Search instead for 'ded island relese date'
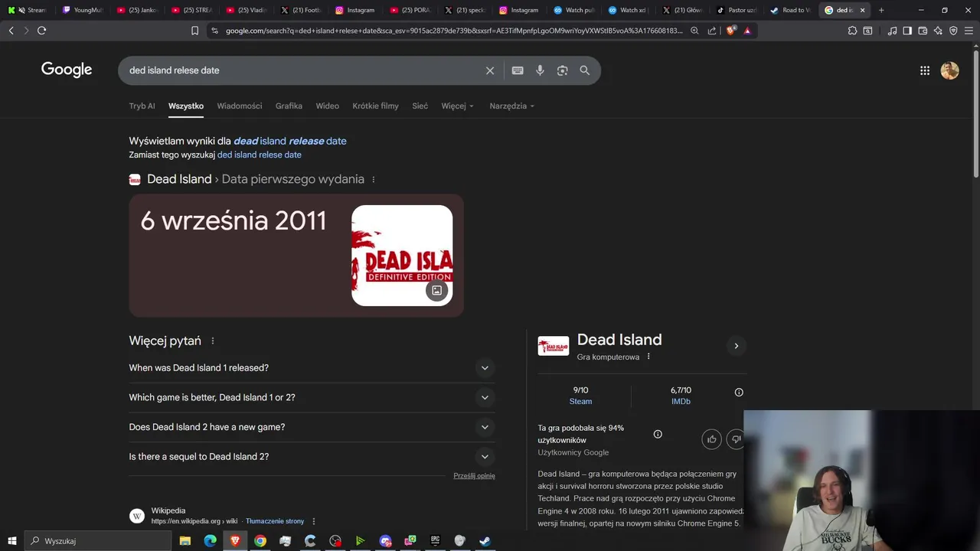 pos(260,155)
